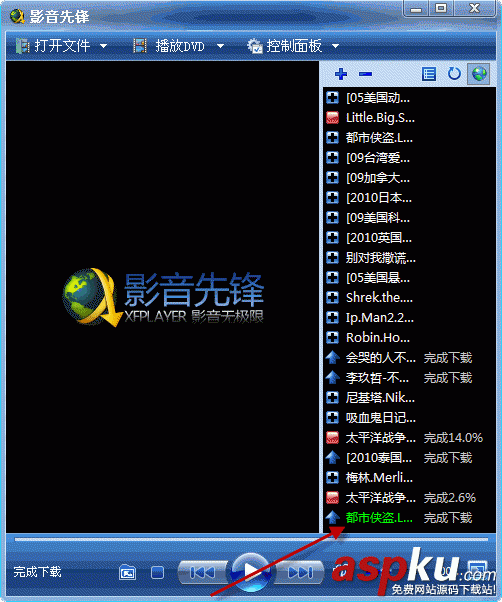Click the 完成下载 text in the bottom status bar
Screen dimensions: 502x602
(37, 572)
